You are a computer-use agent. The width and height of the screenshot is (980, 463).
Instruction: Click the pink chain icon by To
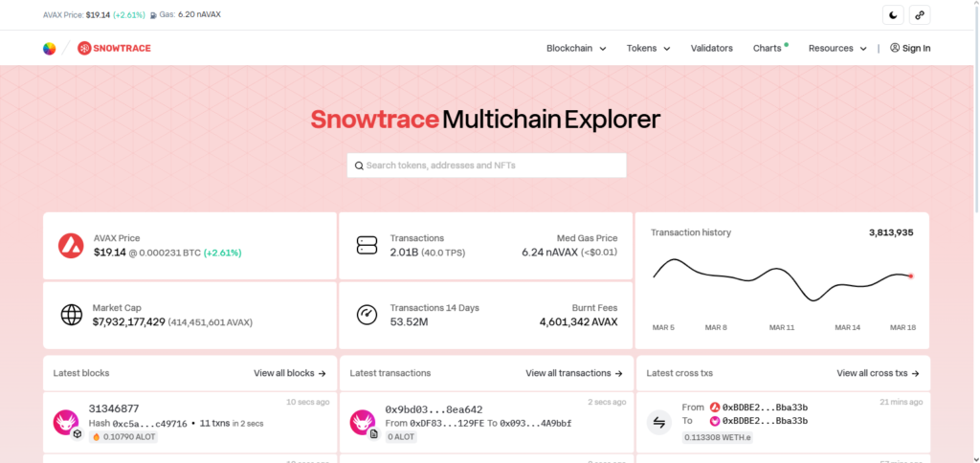point(715,421)
